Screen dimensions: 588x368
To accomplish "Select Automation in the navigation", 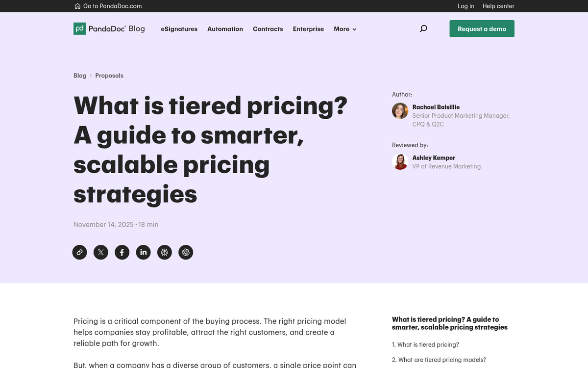I will pyautogui.click(x=225, y=29).
